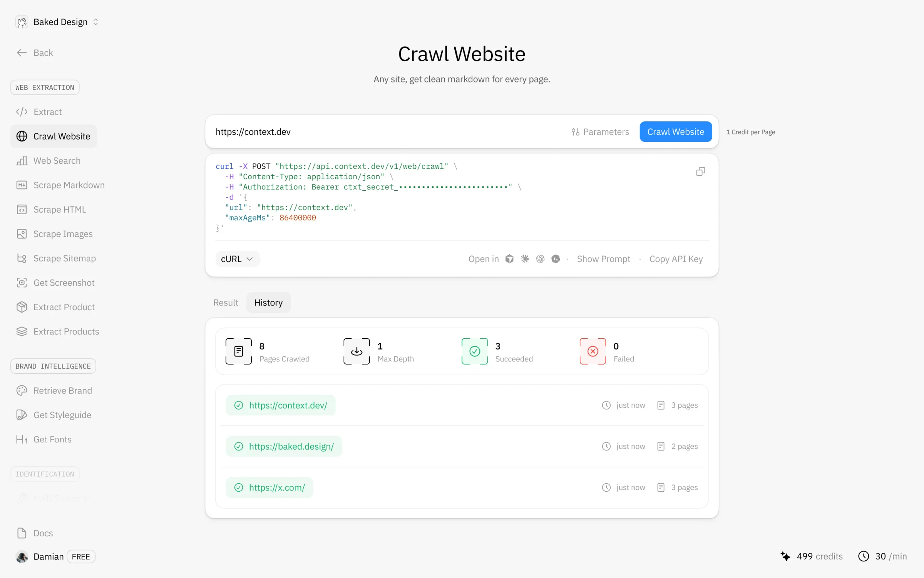The height and width of the screenshot is (578, 924).
Task: Click the sparkle credits icon
Action: [785, 556]
